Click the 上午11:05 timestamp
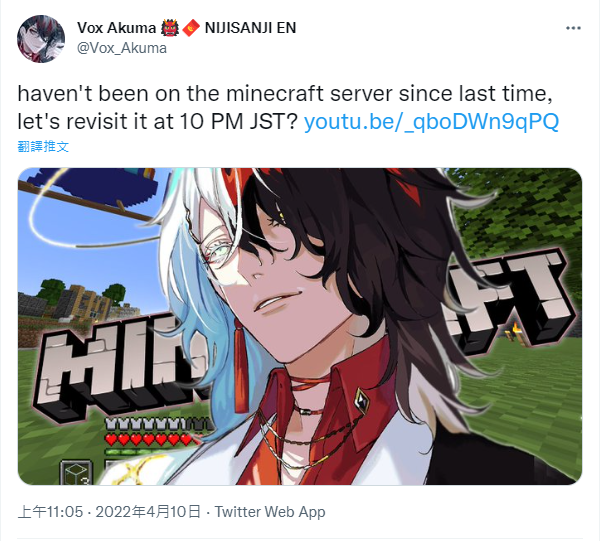The image size is (600, 541). pyautogui.click(x=50, y=512)
